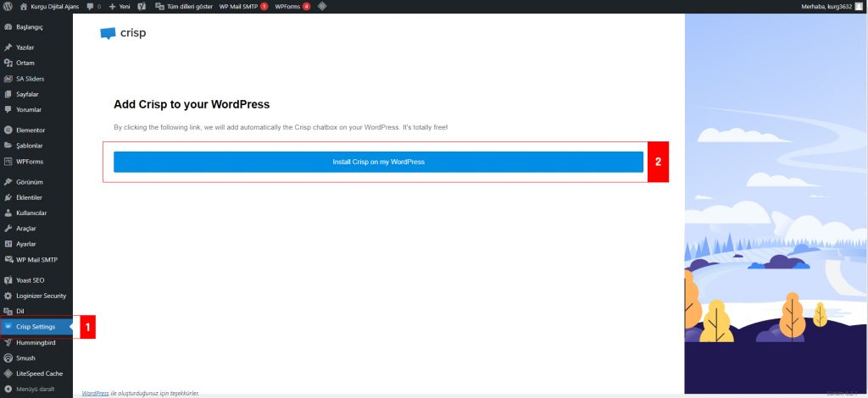Open the Merhaba user account menu

[x=832, y=7]
